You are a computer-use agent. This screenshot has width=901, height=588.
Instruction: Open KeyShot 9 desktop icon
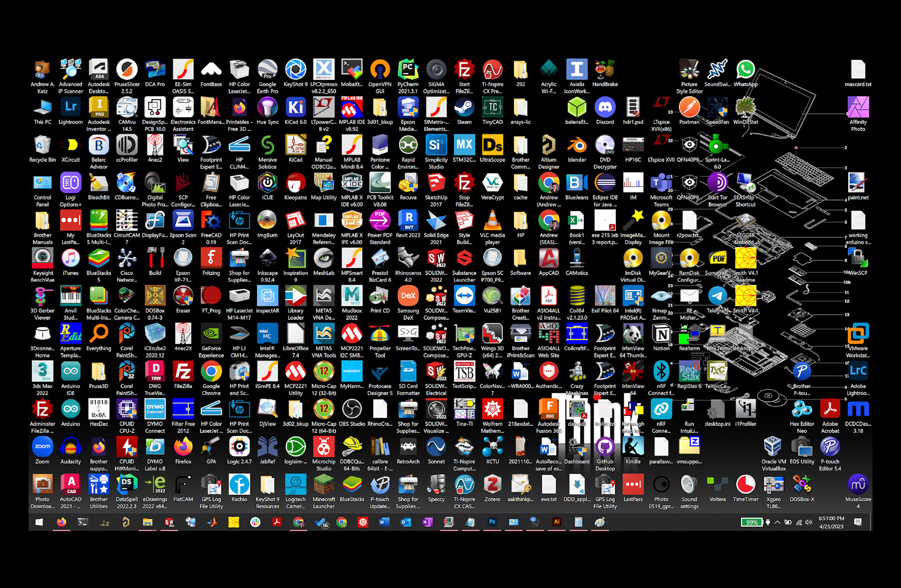tap(296, 73)
